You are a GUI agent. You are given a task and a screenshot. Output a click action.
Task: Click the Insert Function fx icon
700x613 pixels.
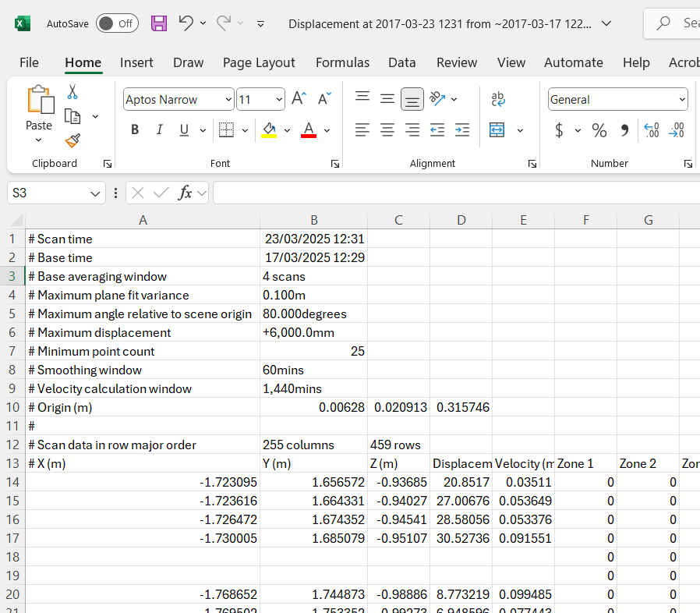(x=185, y=193)
